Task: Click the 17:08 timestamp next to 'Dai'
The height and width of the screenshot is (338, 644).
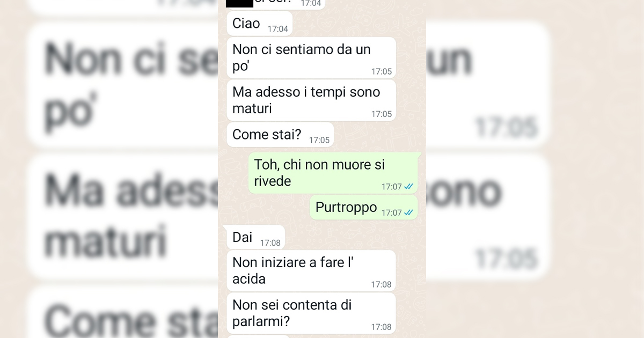Action: (270, 243)
